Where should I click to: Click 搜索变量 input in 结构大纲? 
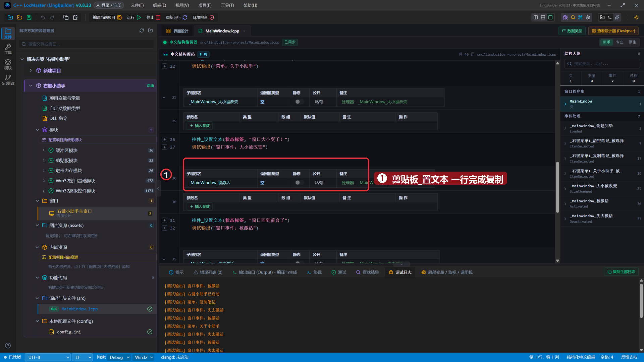click(x=602, y=64)
